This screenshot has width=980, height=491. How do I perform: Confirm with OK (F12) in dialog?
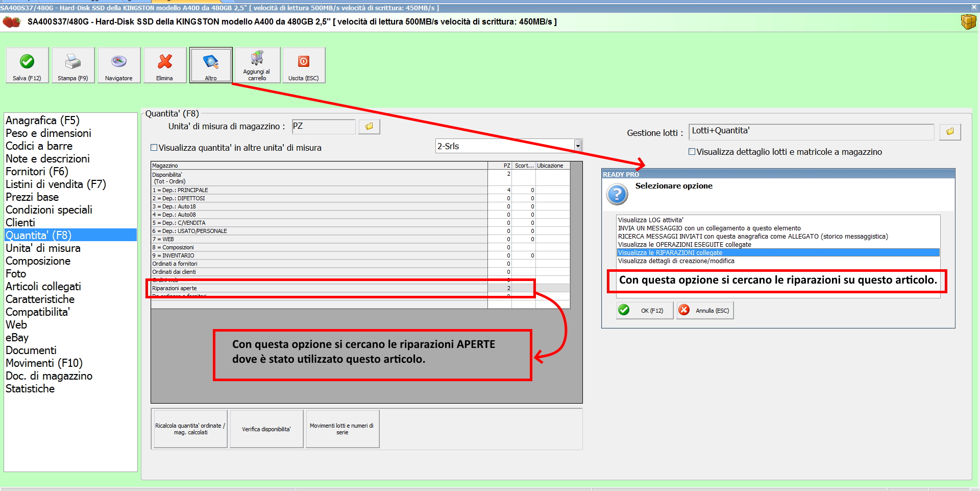click(x=645, y=310)
